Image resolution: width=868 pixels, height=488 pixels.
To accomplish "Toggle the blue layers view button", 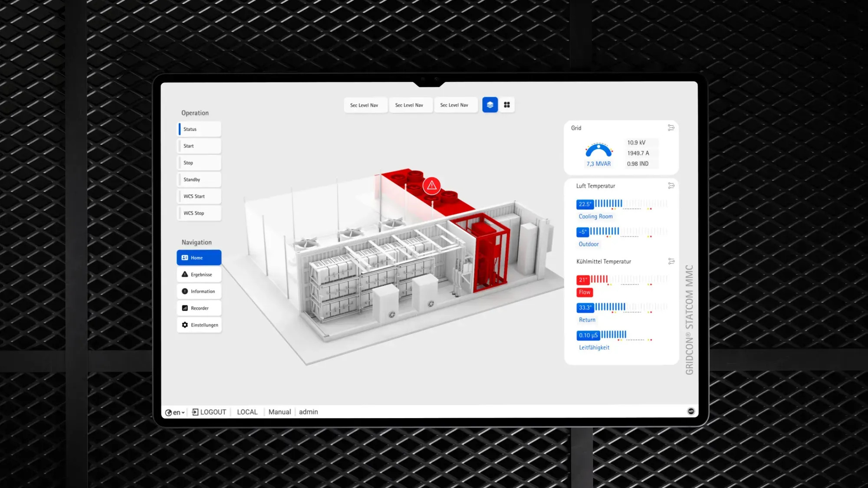I will click(x=490, y=105).
